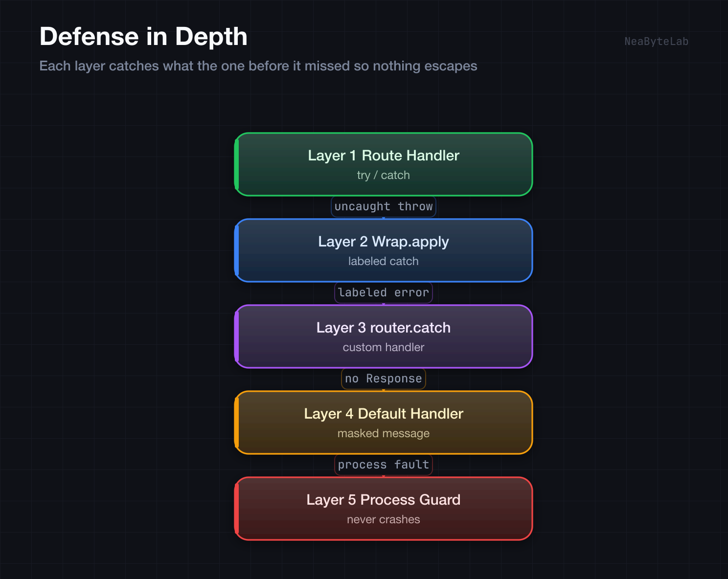Click the 'custom handler' caption
This screenshot has height=579, width=728.
384,347
